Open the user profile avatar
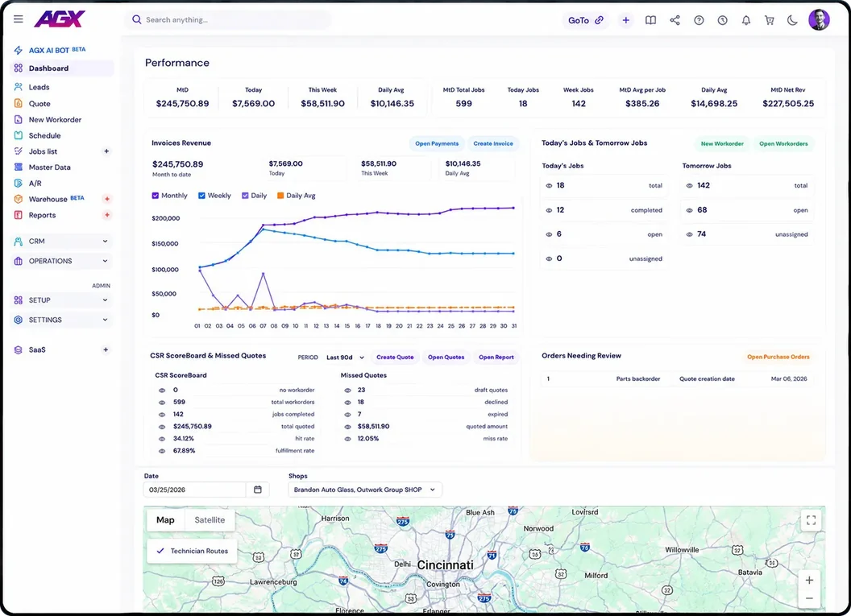 tap(819, 20)
